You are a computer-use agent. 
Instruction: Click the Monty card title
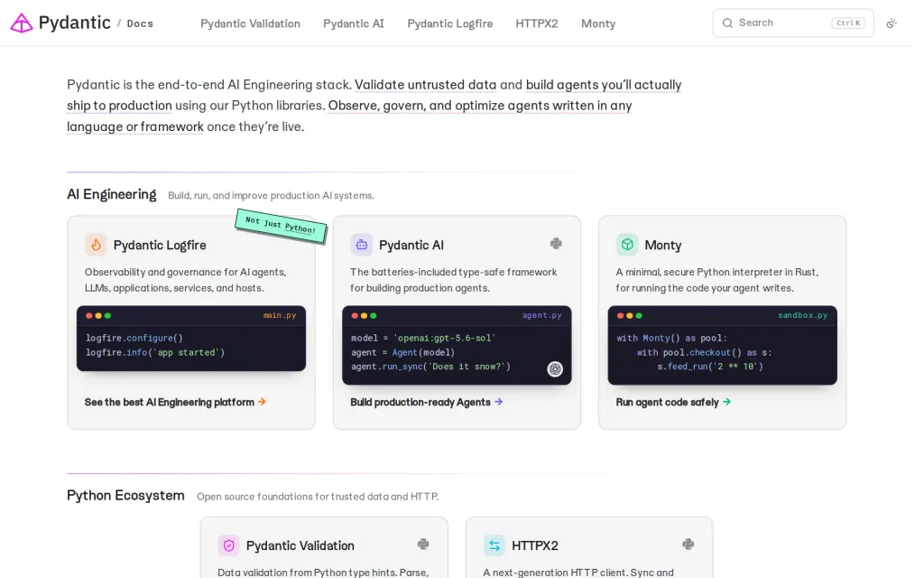tap(663, 246)
